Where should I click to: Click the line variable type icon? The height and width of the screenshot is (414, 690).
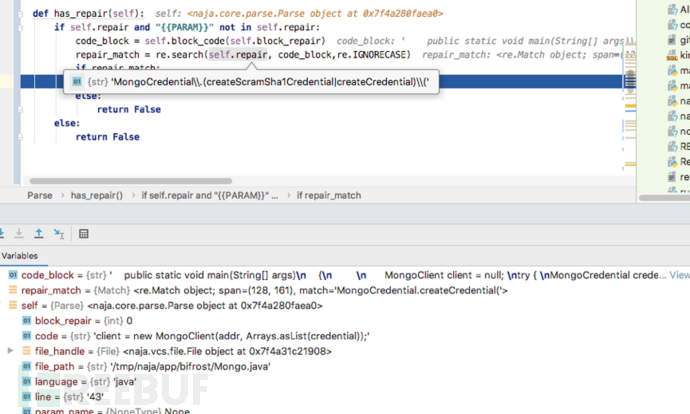(x=27, y=398)
